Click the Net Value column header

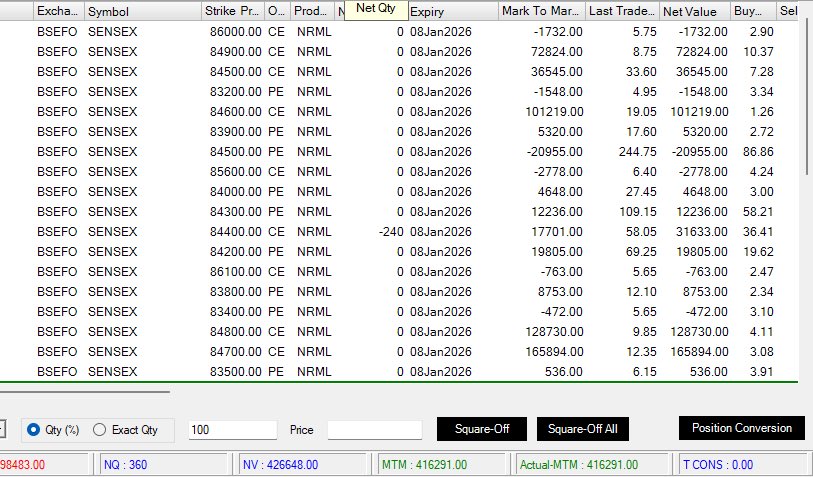point(695,11)
